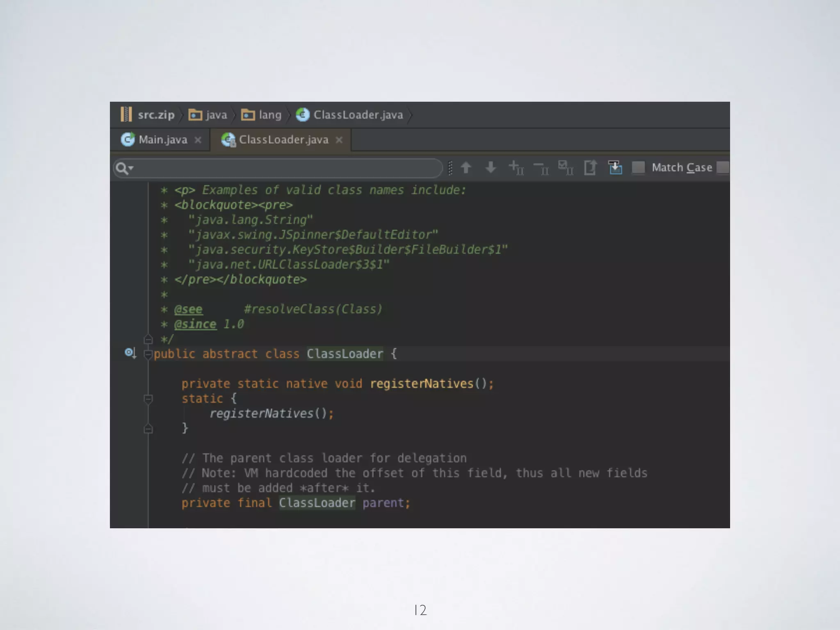Jump to next search occurrence arrow
Screen dimensions: 840x630
click(x=491, y=168)
